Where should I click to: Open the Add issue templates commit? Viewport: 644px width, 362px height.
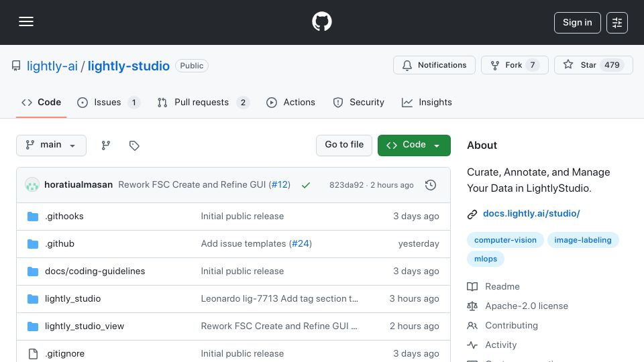[244, 244]
